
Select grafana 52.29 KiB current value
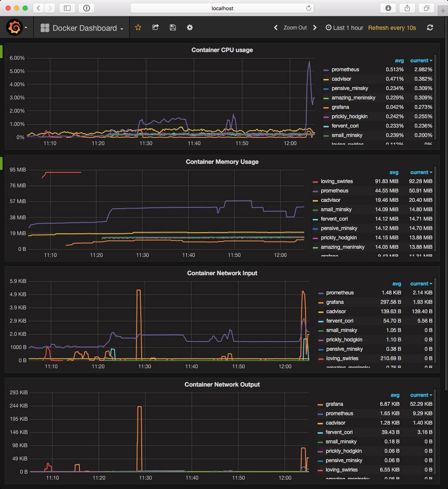pyautogui.click(x=421, y=404)
